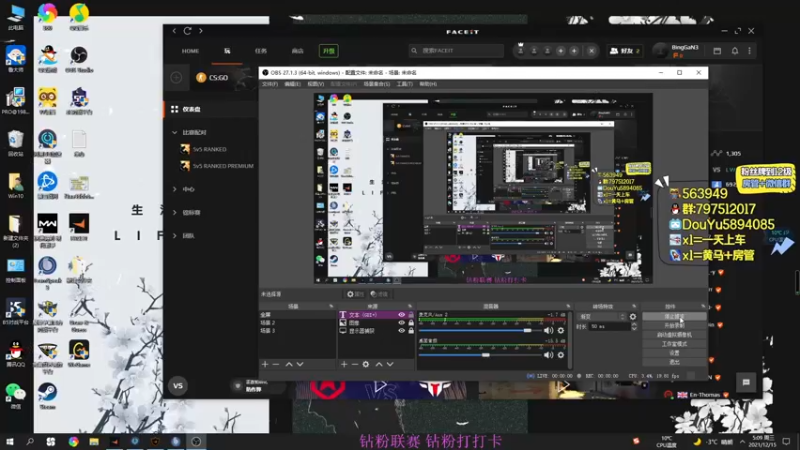Click 启动虚拟摄像机 virtual camera button
This screenshot has height=450, width=800.
pos(674,335)
